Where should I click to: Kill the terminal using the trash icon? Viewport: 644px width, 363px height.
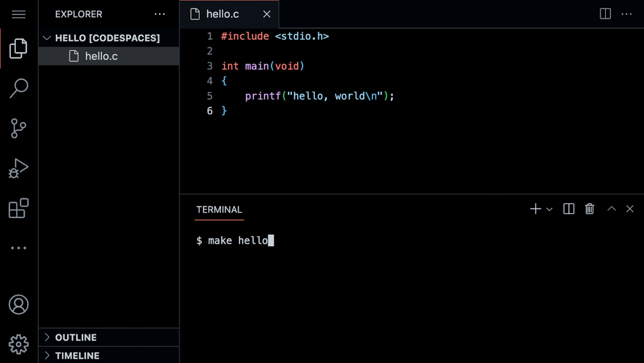pyautogui.click(x=589, y=209)
